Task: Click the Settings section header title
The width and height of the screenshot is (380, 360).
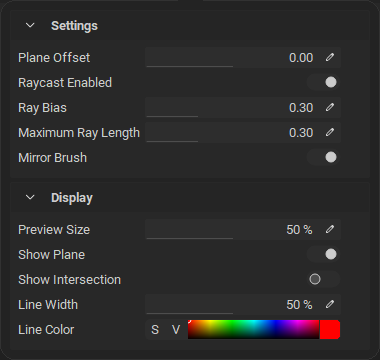Action: click(74, 26)
